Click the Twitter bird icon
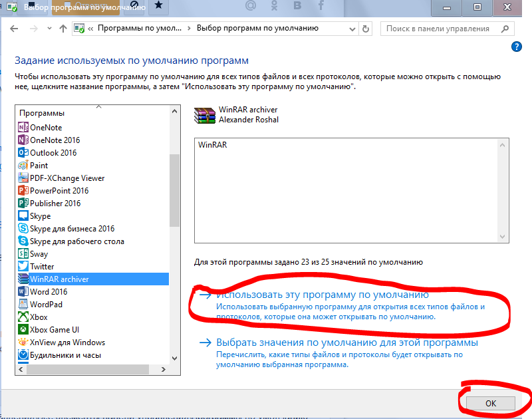 tap(23, 266)
